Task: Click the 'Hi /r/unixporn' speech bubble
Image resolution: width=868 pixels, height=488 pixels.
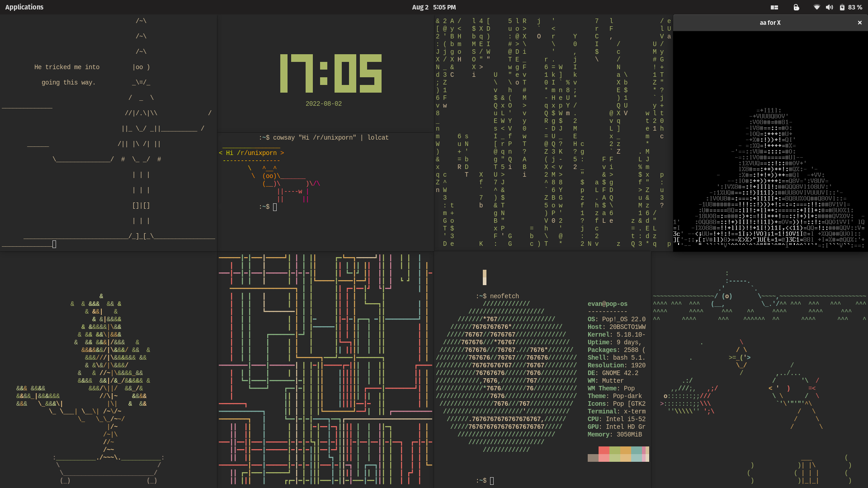Action: pyautogui.click(x=251, y=153)
